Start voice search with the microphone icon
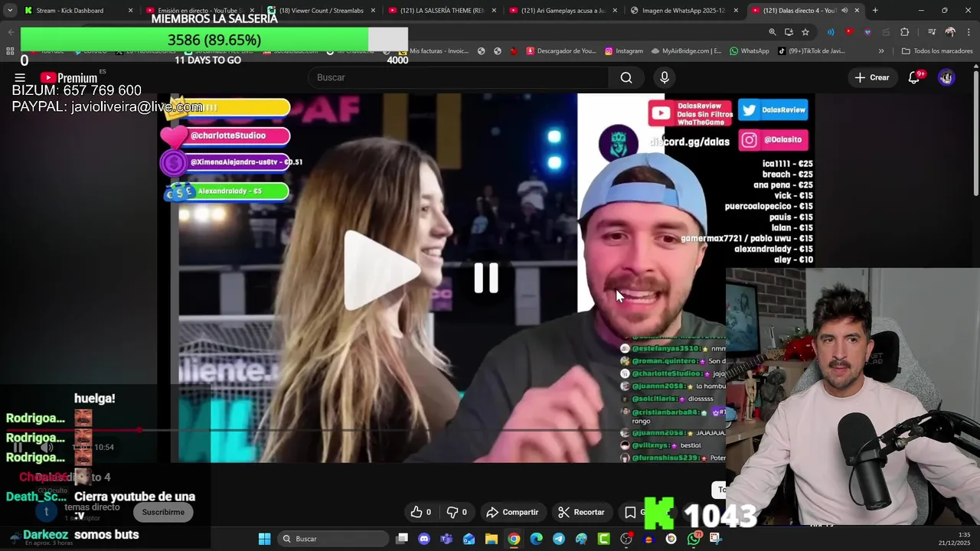 tap(665, 77)
